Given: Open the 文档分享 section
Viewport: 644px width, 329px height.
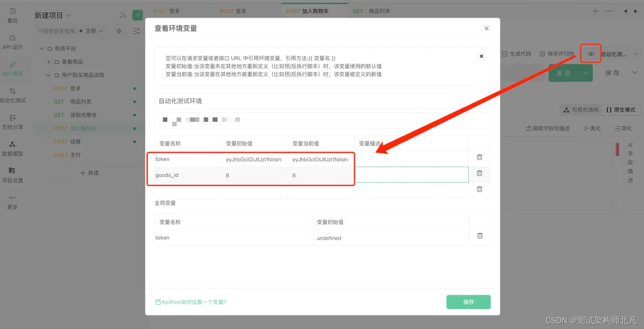Looking at the screenshot, I should 13,122.
